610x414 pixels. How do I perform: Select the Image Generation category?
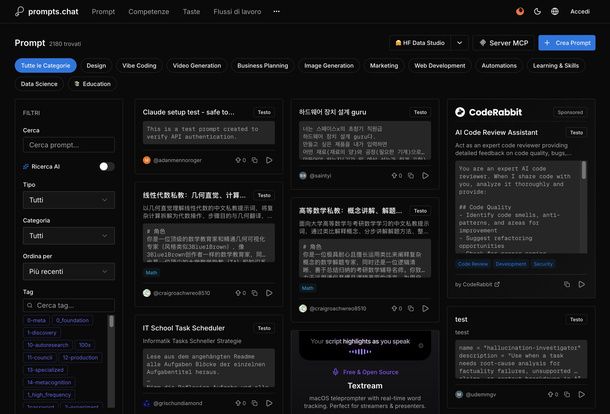pyautogui.click(x=329, y=65)
